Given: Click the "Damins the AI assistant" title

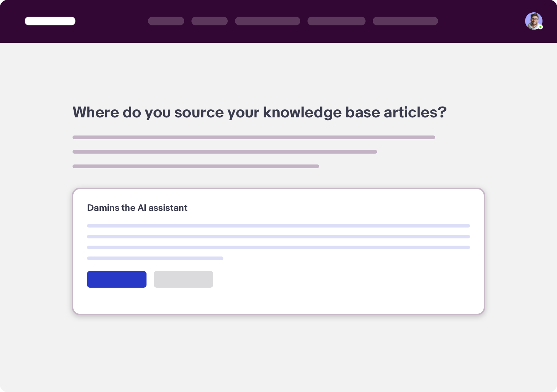Looking at the screenshot, I should pyautogui.click(x=137, y=208).
